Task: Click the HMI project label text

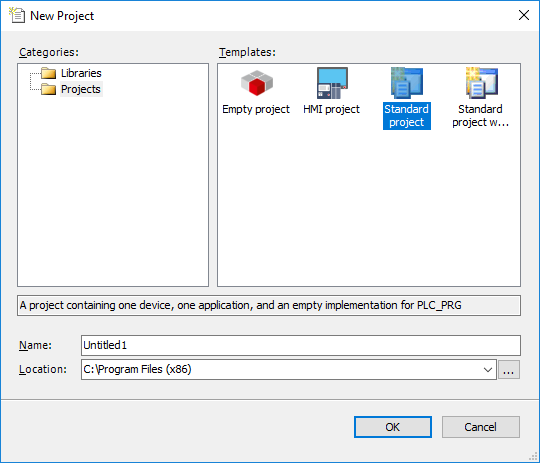Action: click(331, 109)
